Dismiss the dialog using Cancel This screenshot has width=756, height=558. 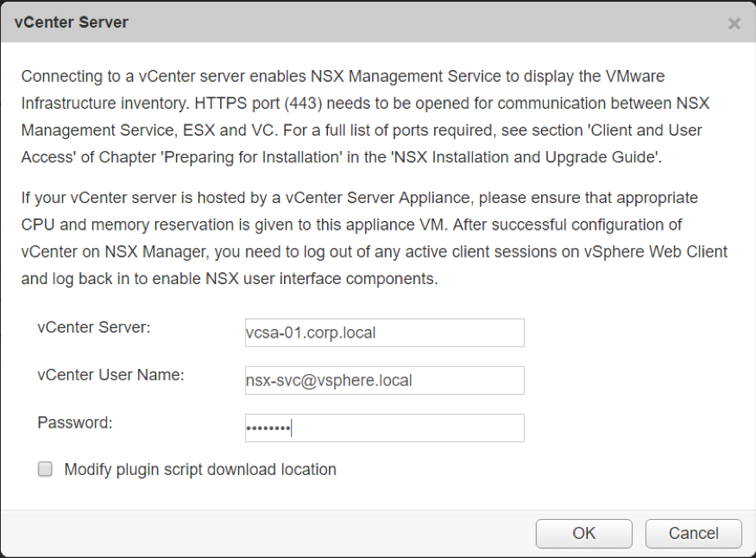click(x=693, y=534)
